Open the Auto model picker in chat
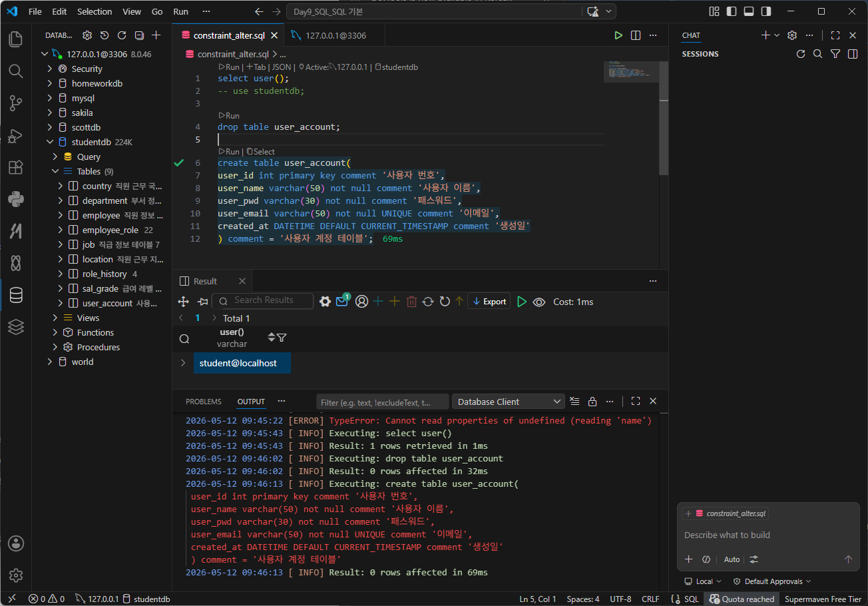Image resolution: width=868 pixels, height=606 pixels. (x=732, y=559)
